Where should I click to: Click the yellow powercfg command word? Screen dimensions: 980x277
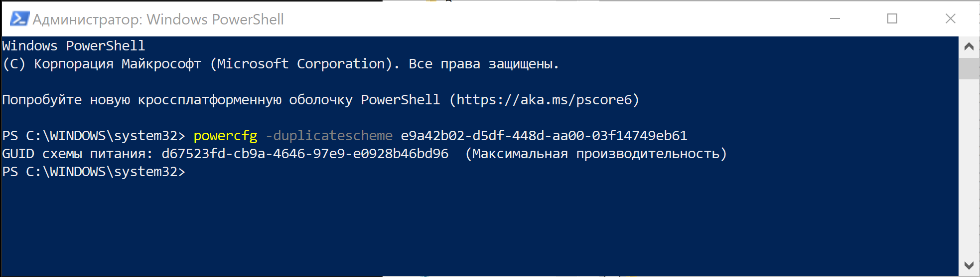click(x=225, y=136)
